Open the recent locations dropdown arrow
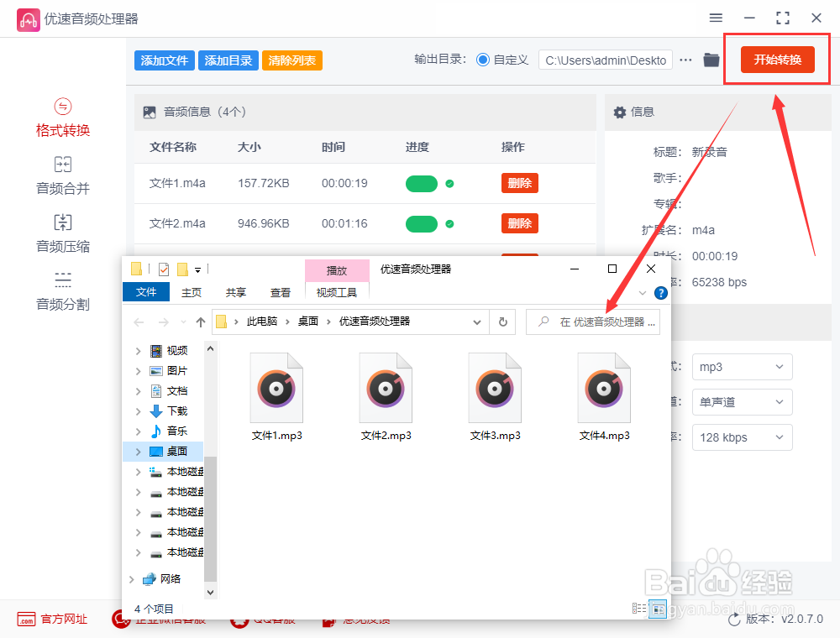 point(184,322)
